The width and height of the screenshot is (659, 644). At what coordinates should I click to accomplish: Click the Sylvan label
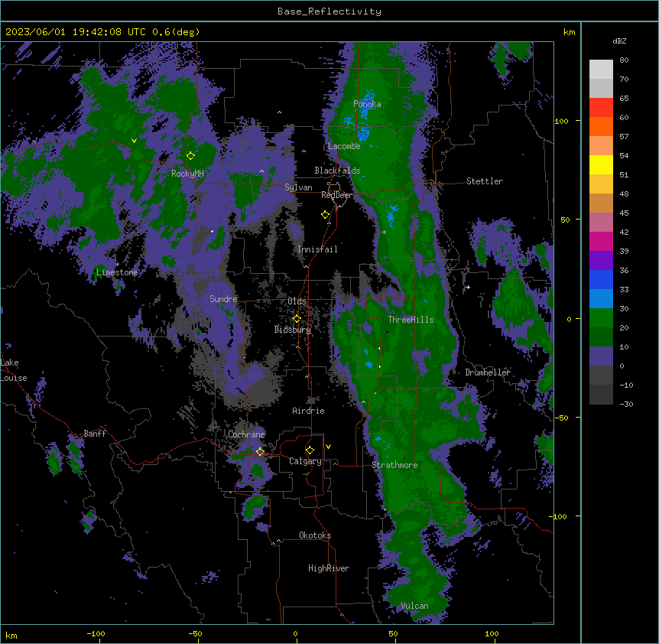(x=298, y=187)
